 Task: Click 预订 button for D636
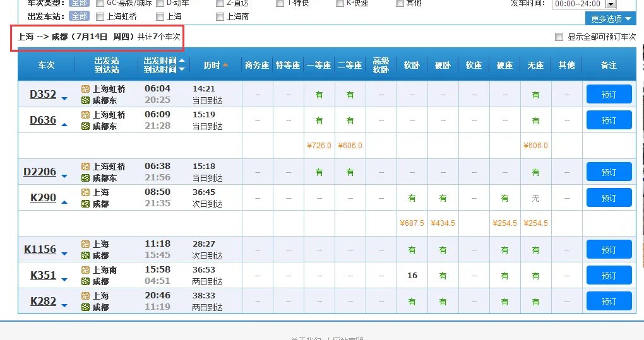coord(609,120)
